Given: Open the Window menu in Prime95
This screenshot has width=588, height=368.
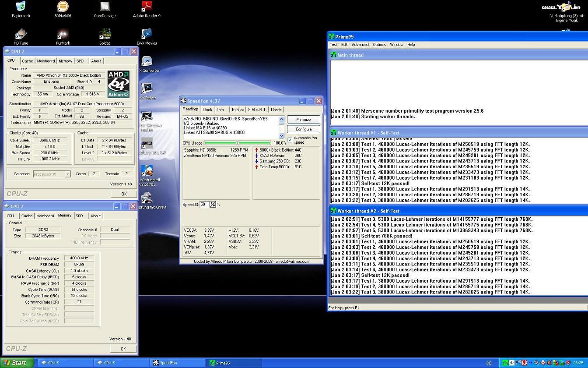Looking at the screenshot, I should [397, 45].
